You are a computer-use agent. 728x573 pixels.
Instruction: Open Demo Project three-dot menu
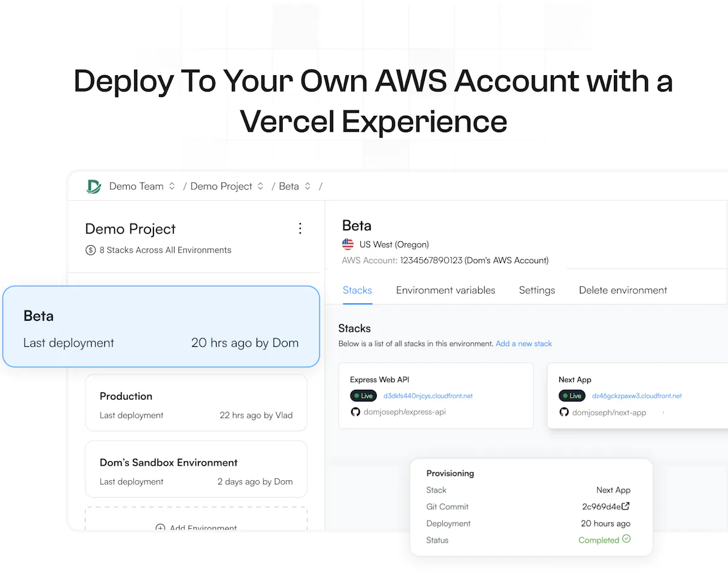click(x=300, y=229)
